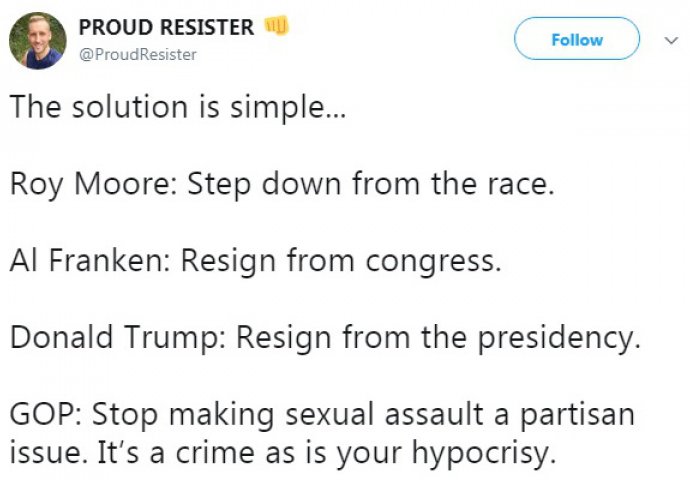690x480 pixels.
Task: Follow the PROUD RESISTER account
Action: click(577, 40)
